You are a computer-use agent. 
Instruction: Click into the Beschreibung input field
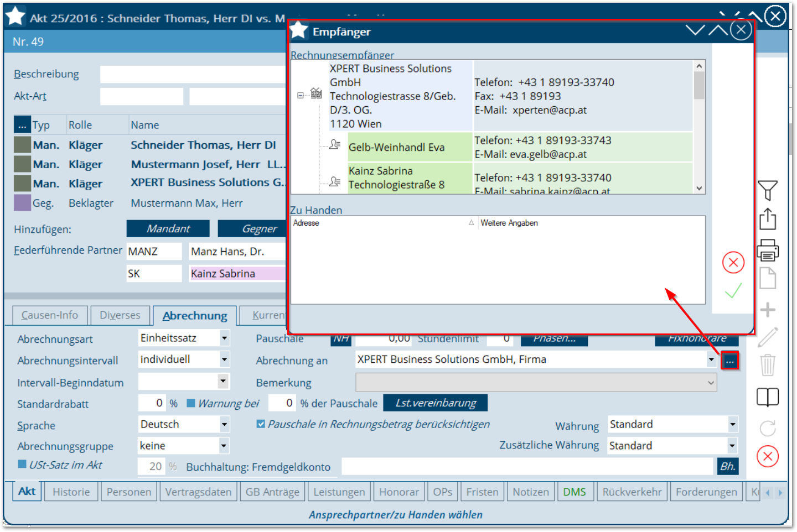[x=193, y=74]
